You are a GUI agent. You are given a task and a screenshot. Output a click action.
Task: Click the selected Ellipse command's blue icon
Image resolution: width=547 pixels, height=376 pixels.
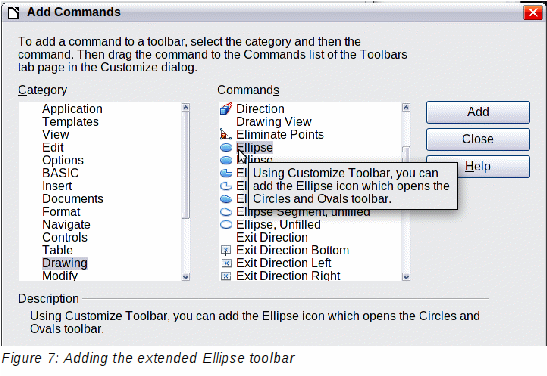(226, 148)
